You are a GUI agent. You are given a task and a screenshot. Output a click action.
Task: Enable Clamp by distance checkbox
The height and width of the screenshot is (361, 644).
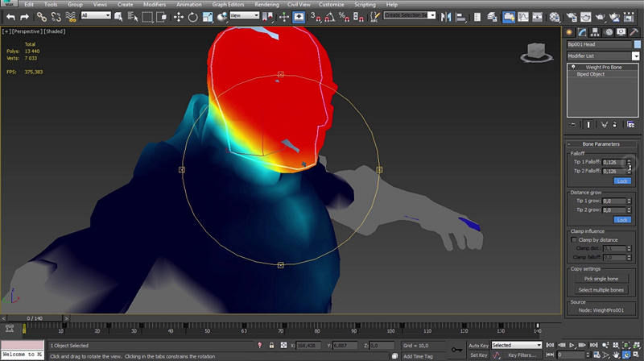tap(574, 239)
